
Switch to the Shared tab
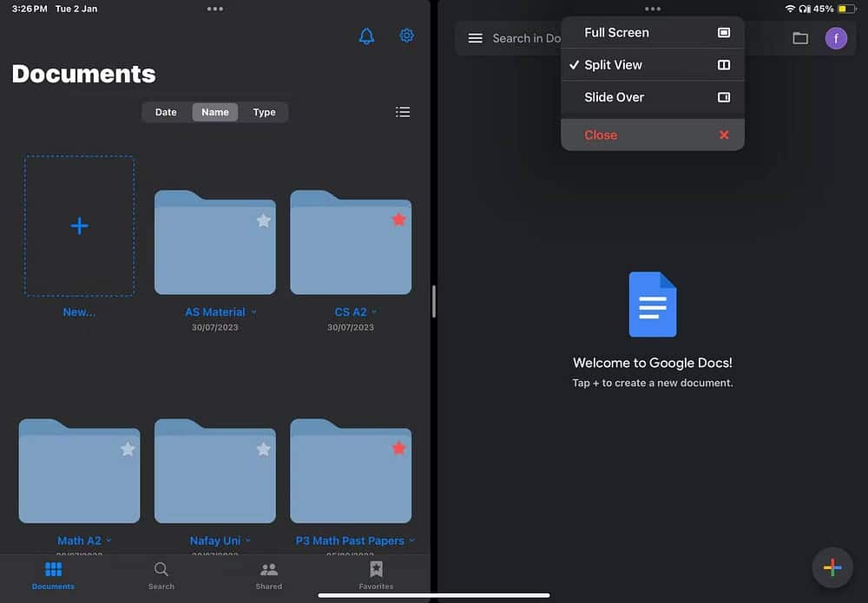click(268, 575)
